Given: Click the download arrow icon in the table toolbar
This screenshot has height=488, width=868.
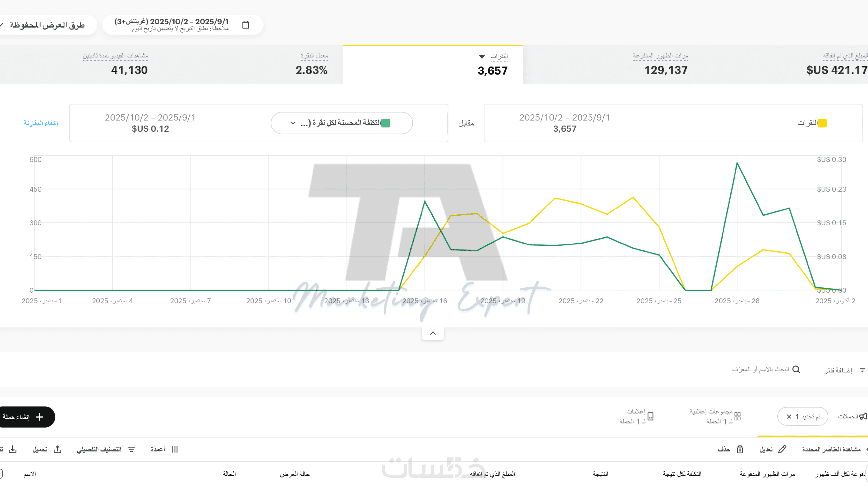Looking at the screenshot, I should [x=12, y=449].
